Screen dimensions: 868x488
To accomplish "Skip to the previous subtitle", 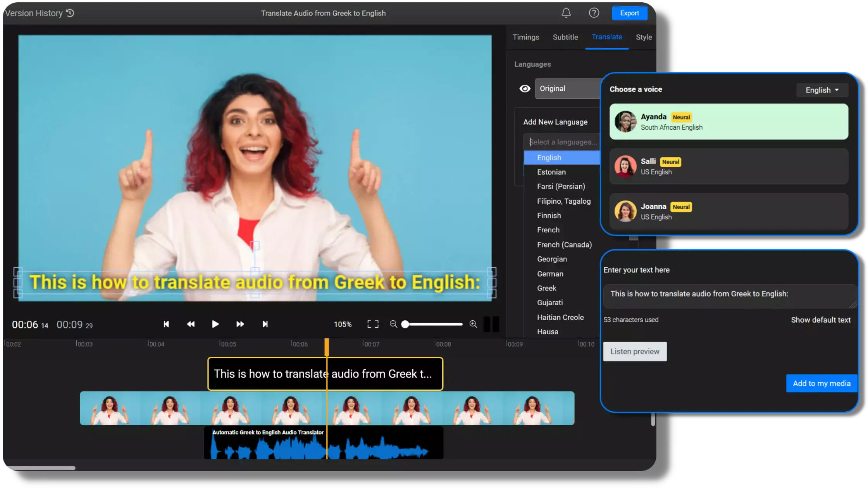I will pos(166,324).
